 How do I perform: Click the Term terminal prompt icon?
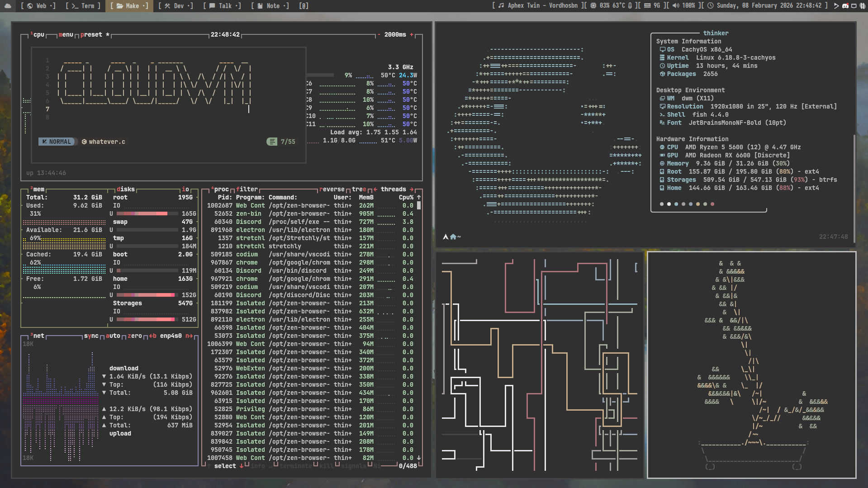coord(74,6)
